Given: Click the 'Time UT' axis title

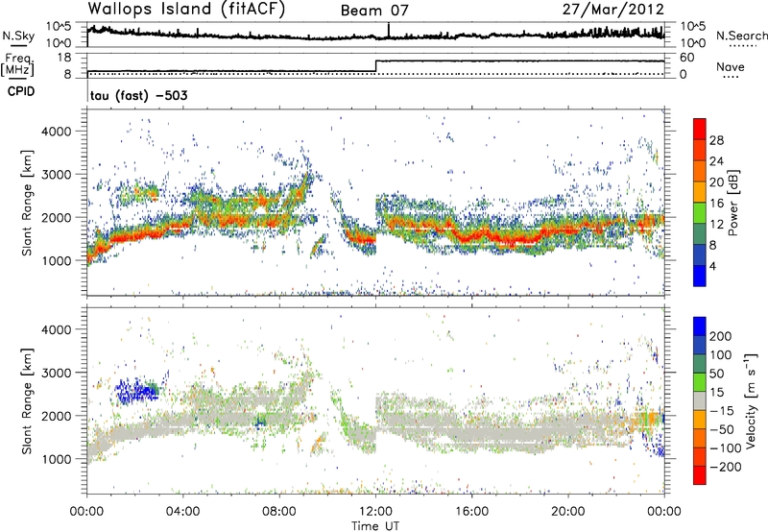Looking at the screenshot, I should (x=375, y=525).
